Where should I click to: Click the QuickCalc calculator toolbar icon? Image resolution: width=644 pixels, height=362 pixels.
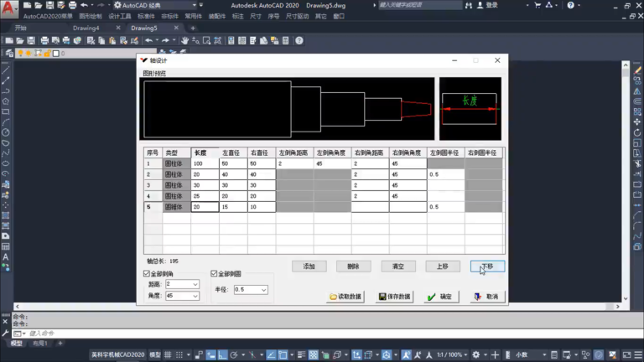tap(285, 40)
